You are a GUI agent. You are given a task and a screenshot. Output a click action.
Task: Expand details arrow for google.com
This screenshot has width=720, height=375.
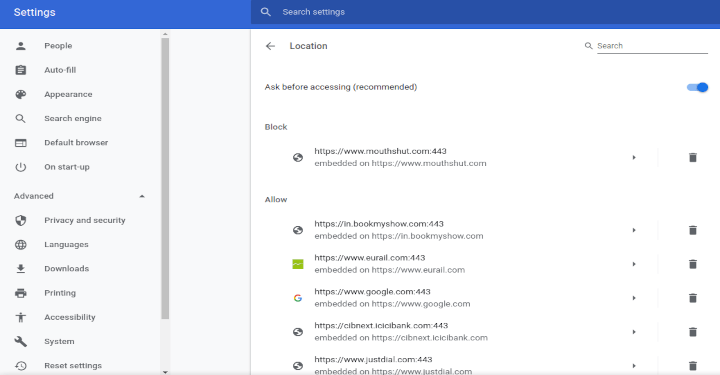[x=634, y=298]
